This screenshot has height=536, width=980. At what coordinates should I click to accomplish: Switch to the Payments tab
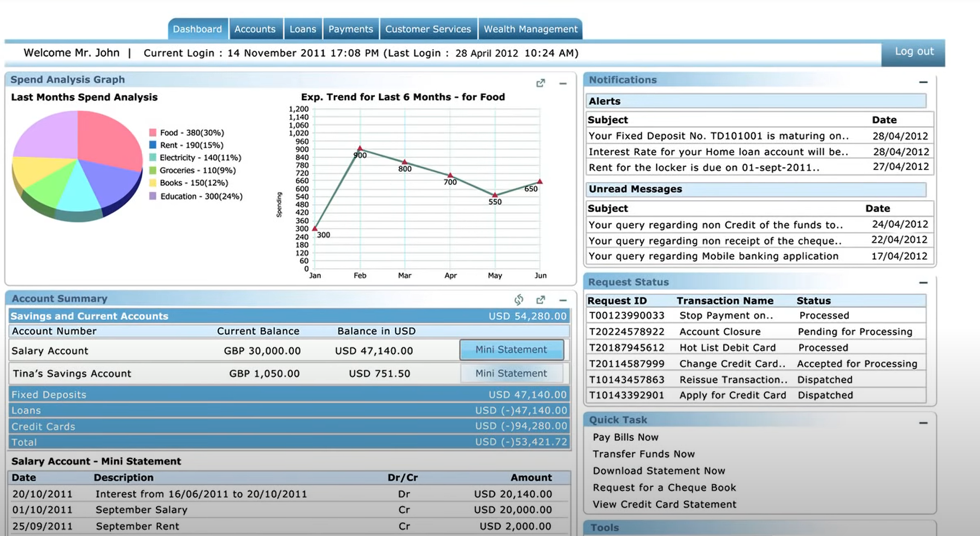(350, 28)
